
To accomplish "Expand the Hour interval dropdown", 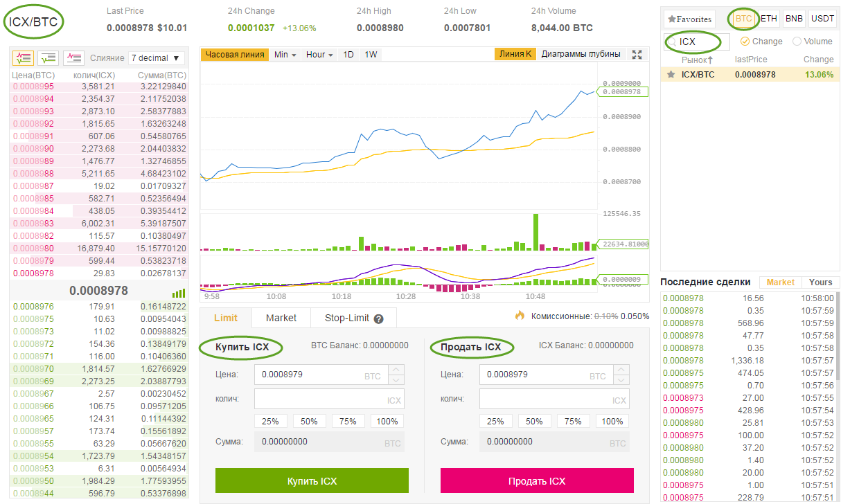I will (x=319, y=55).
